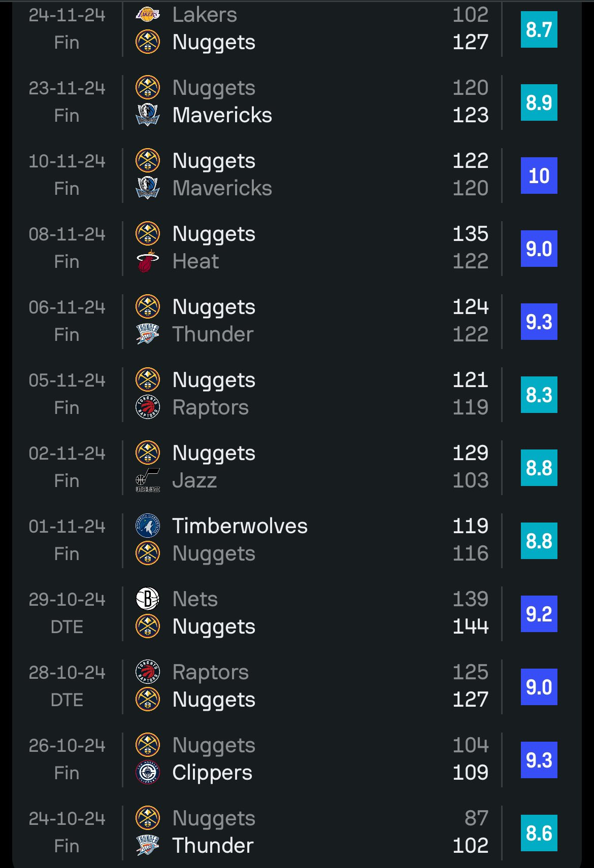Click the Lakers team logo
The height and width of the screenshot is (868, 594).
[x=148, y=15]
